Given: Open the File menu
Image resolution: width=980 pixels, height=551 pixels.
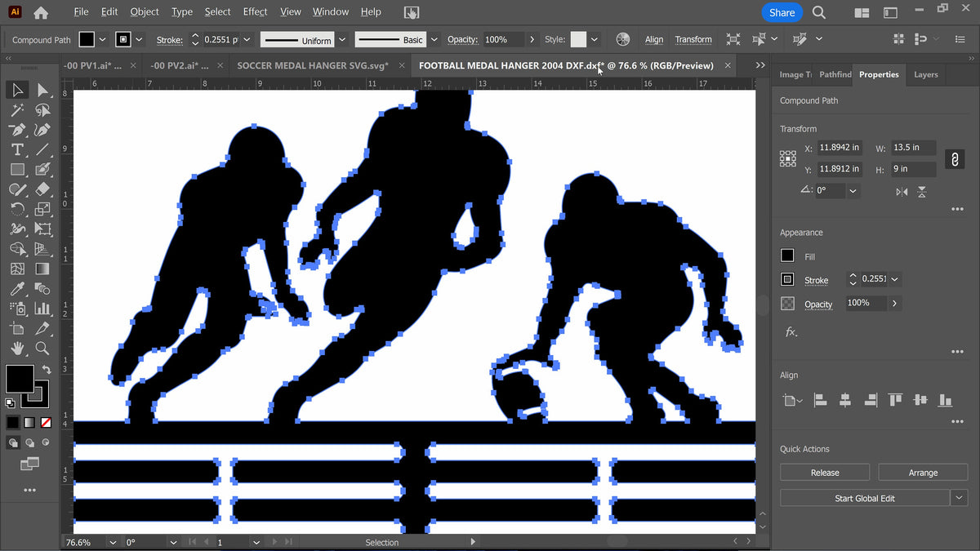Looking at the screenshot, I should (81, 11).
